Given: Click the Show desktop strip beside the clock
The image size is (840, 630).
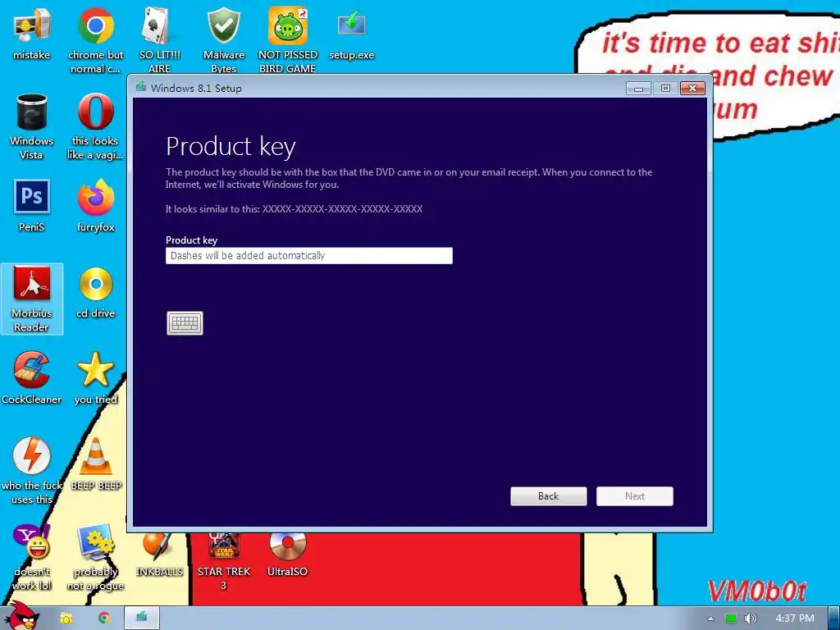Looking at the screenshot, I should pos(834,618).
